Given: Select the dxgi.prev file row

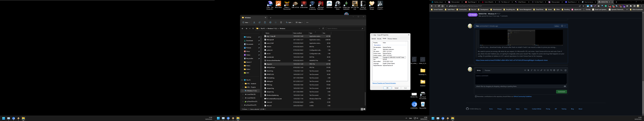Looking at the screenshot, I should 298,64.
